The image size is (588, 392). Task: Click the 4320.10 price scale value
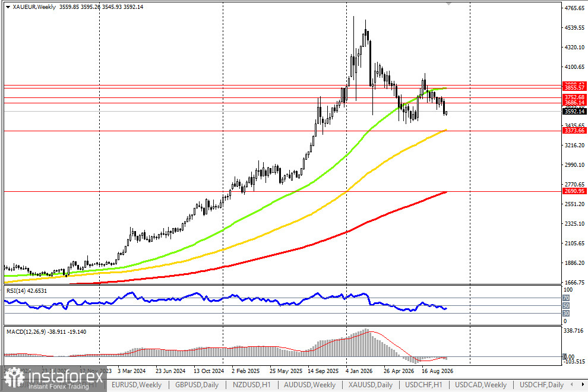[x=574, y=48]
